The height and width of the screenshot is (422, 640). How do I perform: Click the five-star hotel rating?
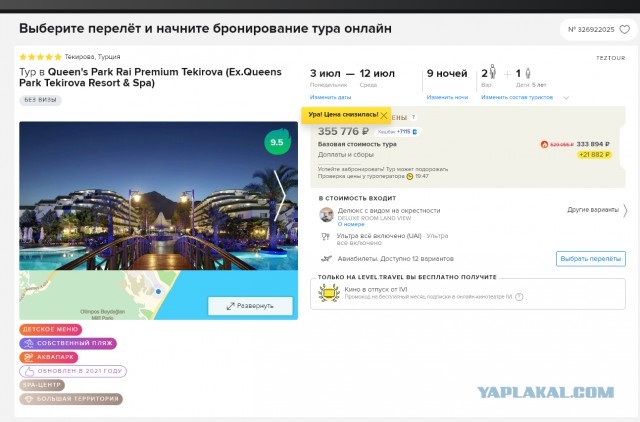40,57
